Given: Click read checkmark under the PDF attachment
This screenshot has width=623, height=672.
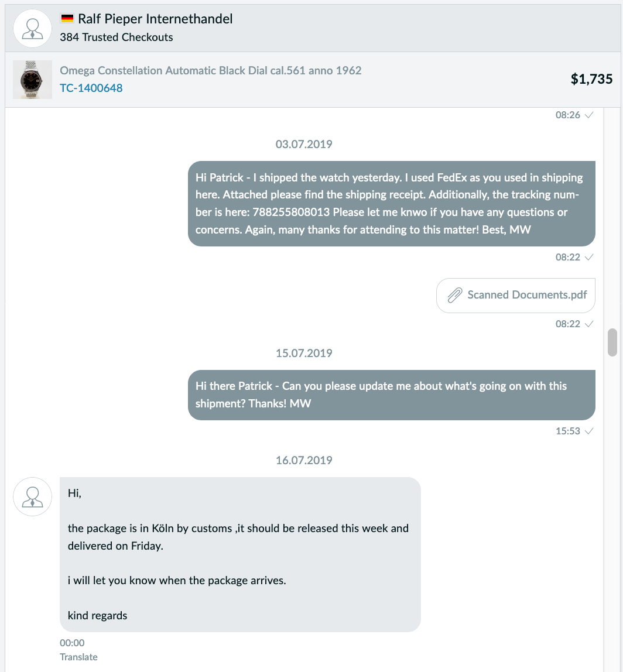Looking at the screenshot, I should click(589, 324).
